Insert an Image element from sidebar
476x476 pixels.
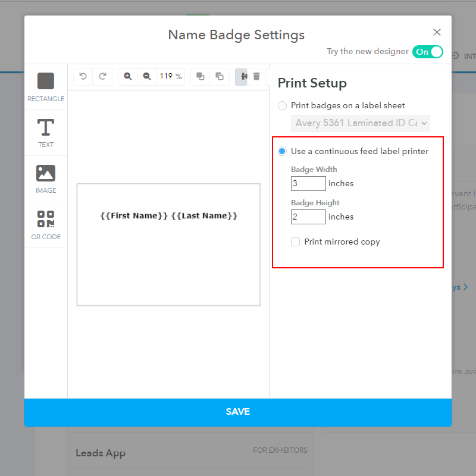coord(46,178)
